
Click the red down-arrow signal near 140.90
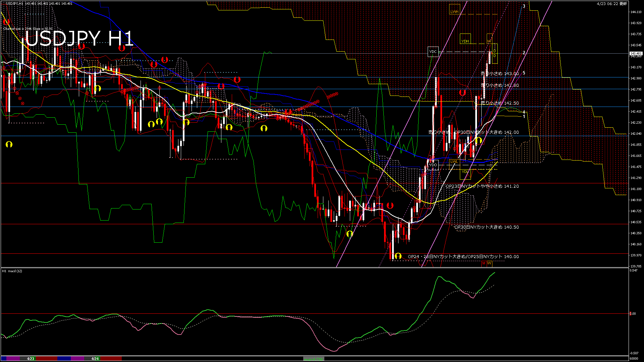pos(390,205)
